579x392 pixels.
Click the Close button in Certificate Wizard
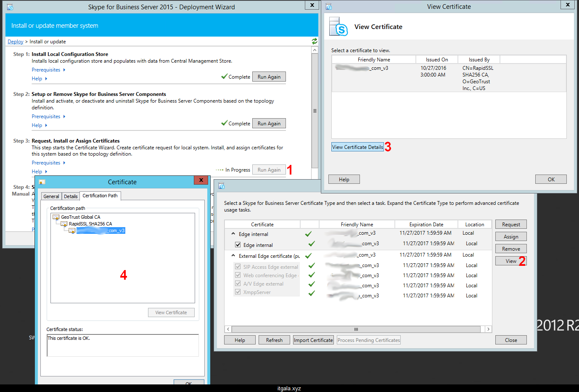point(511,340)
